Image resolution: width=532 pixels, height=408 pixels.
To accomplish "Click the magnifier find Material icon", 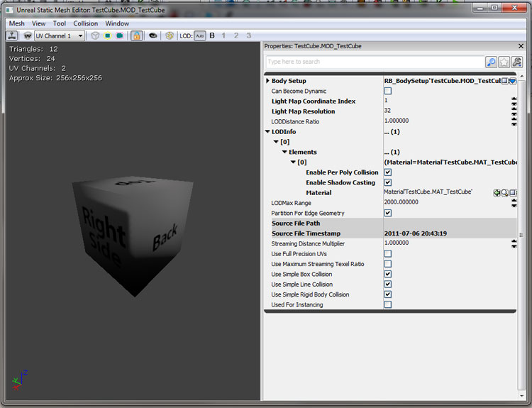I will (505, 193).
